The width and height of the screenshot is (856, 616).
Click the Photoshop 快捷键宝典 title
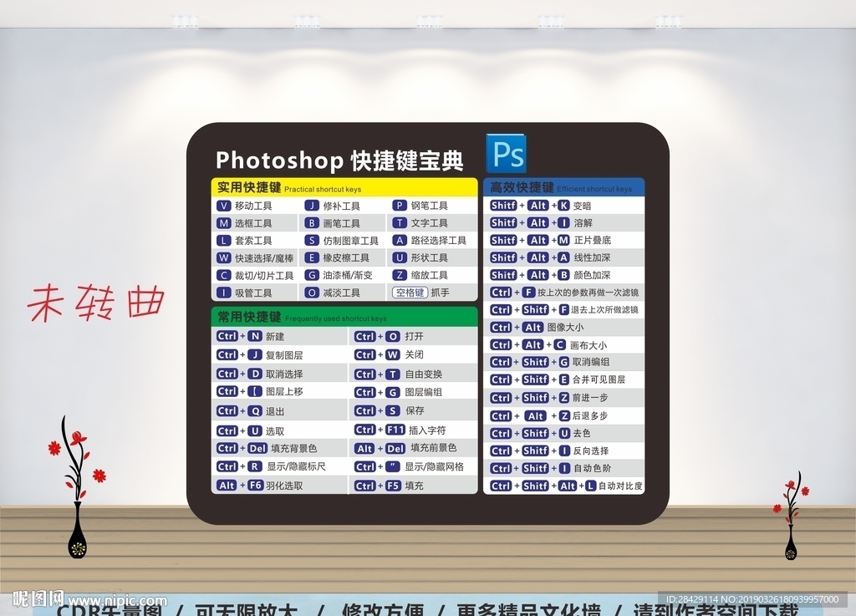coord(339,161)
